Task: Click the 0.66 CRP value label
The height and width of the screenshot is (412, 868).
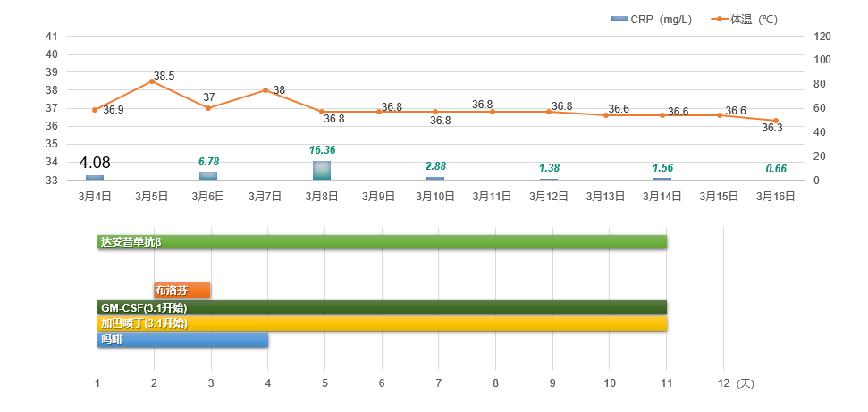Action: coord(776,170)
